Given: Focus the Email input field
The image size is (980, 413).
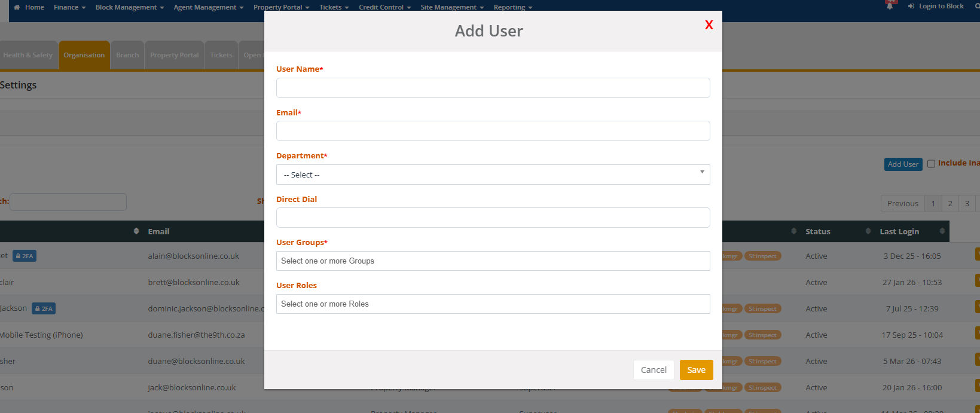Looking at the screenshot, I should point(493,131).
